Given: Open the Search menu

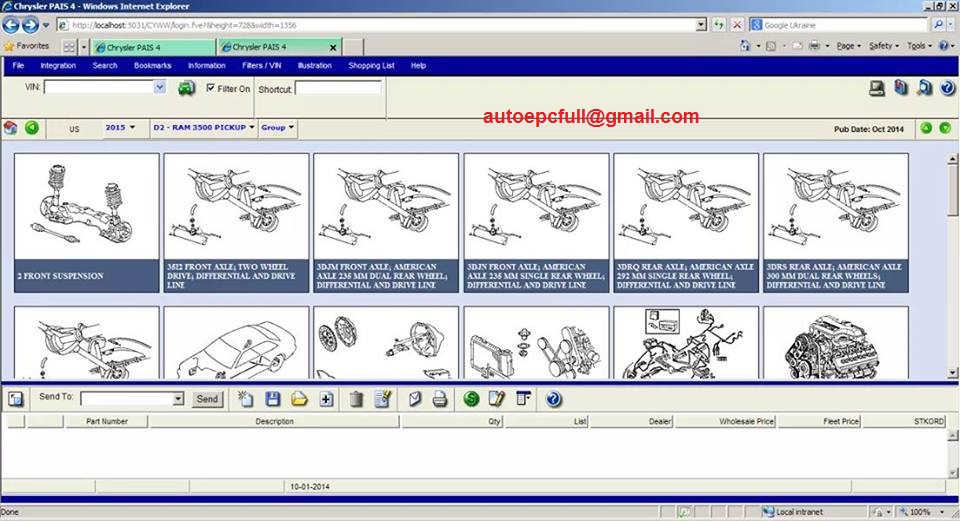Looking at the screenshot, I should [105, 66].
